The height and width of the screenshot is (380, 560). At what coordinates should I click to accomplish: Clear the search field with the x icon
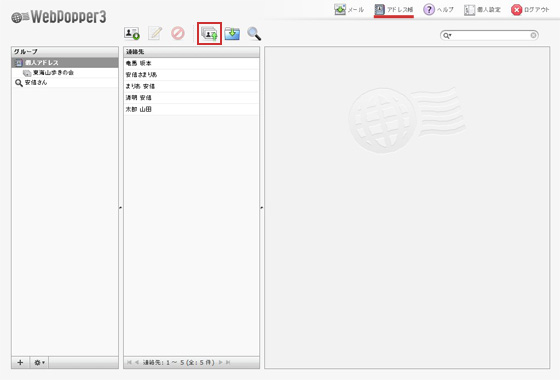533,35
